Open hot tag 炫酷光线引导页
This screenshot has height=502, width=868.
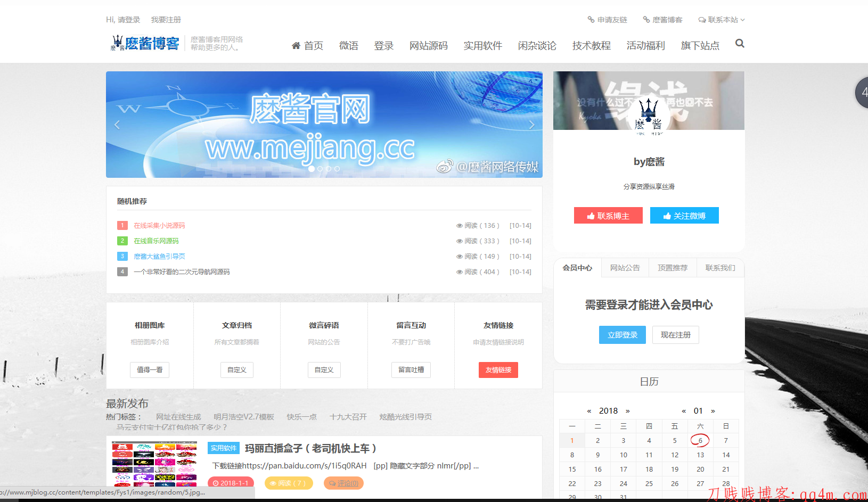click(x=406, y=417)
